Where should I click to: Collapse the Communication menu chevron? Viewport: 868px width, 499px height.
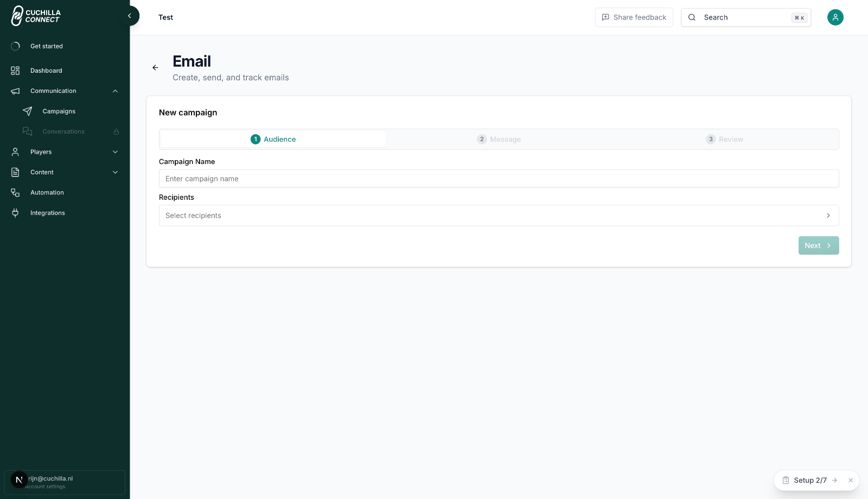point(115,91)
